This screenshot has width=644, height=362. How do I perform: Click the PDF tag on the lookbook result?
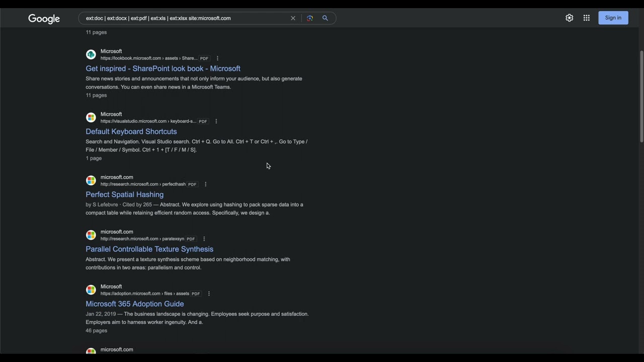204,58
